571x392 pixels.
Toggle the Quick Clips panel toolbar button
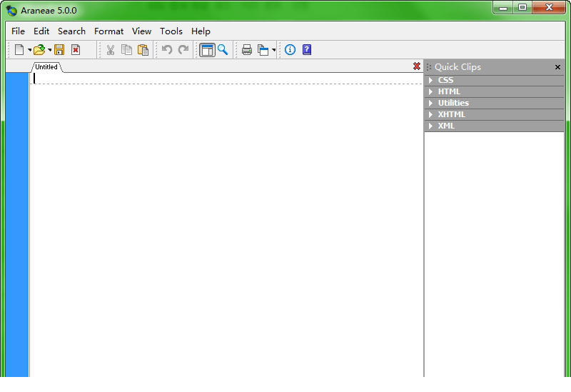207,50
